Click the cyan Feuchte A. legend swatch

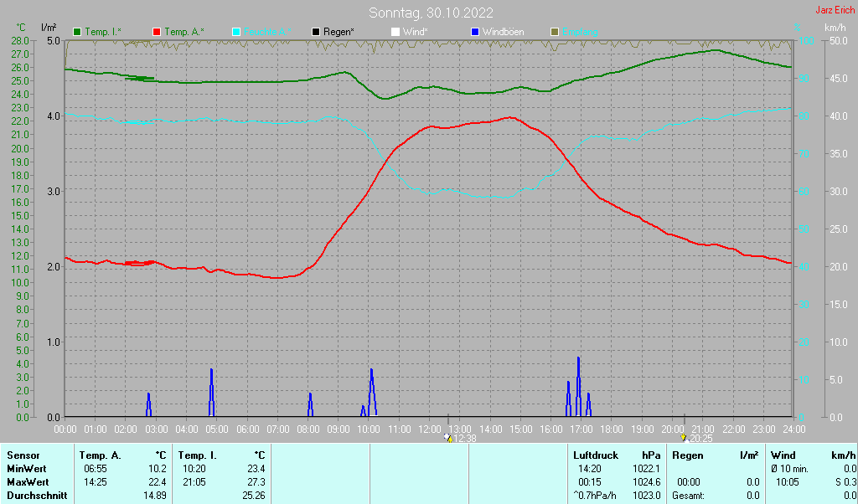[x=236, y=33]
